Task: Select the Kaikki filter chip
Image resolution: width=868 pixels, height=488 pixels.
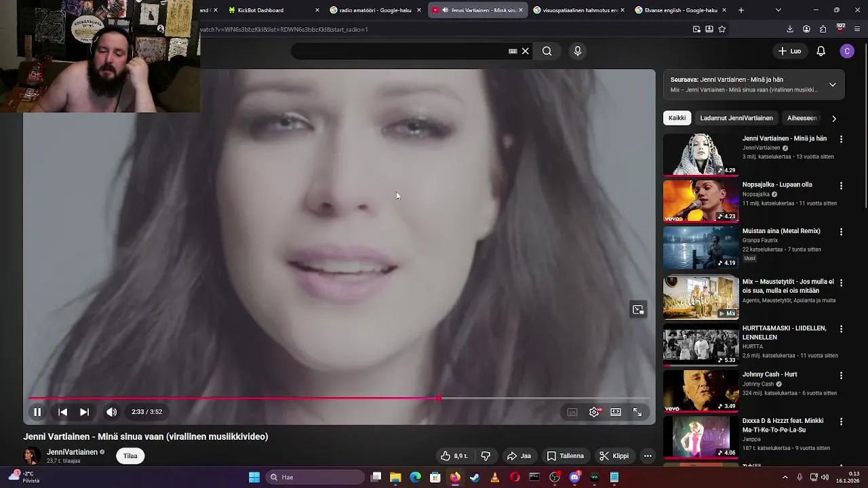Action: coord(677,118)
